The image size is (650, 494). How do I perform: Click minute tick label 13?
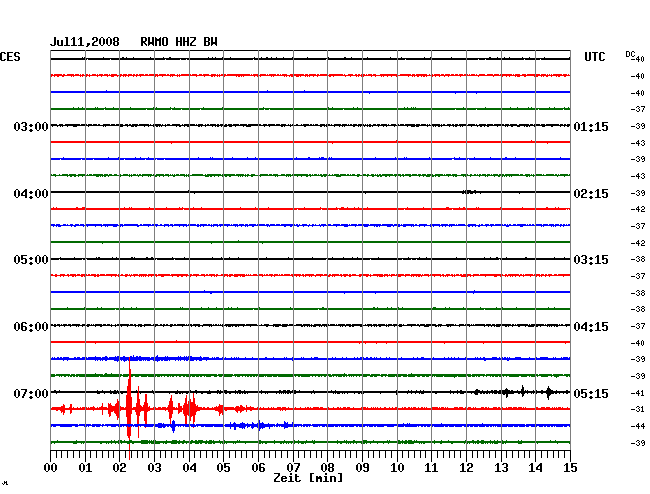coord(501,468)
